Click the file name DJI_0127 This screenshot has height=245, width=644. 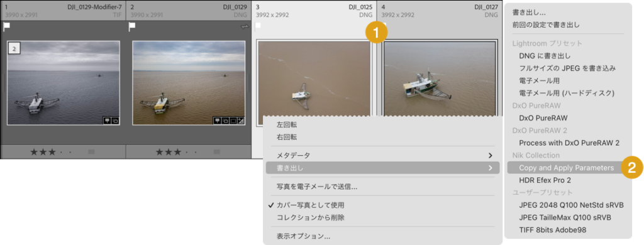coord(486,7)
